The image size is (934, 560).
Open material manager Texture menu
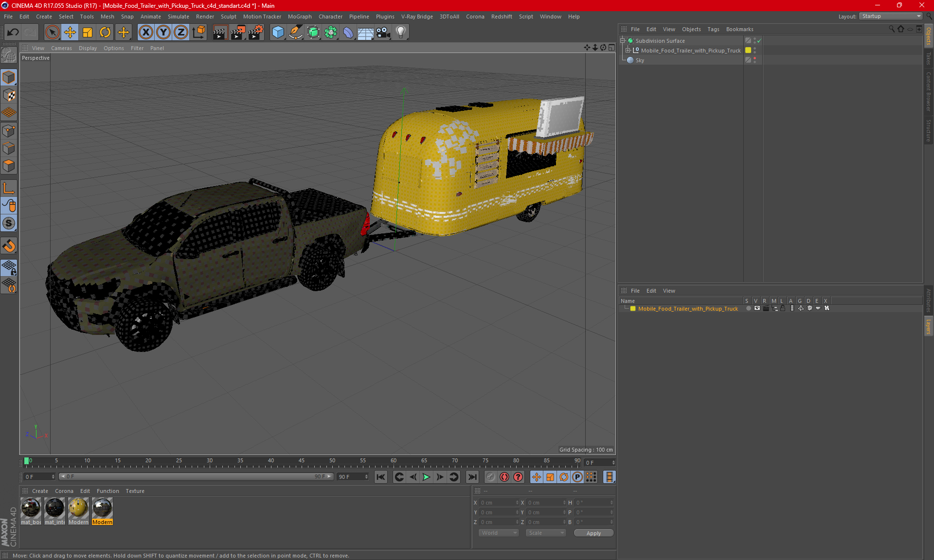[x=135, y=491]
